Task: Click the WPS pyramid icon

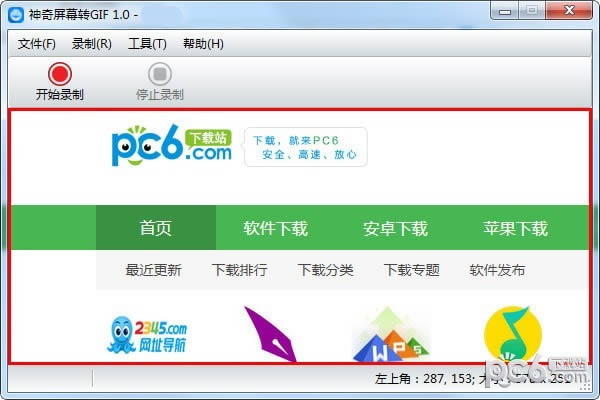Action: click(x=391, y=334)
